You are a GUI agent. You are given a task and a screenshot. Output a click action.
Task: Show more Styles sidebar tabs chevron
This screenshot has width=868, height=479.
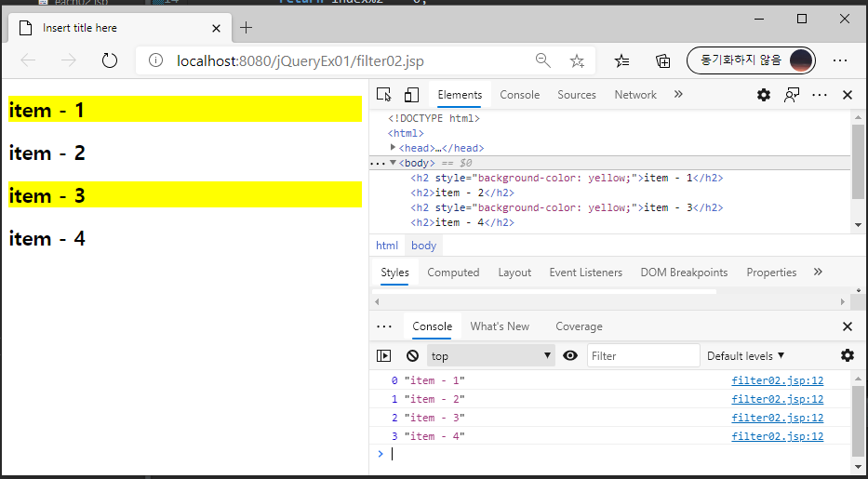pos(818,272)
